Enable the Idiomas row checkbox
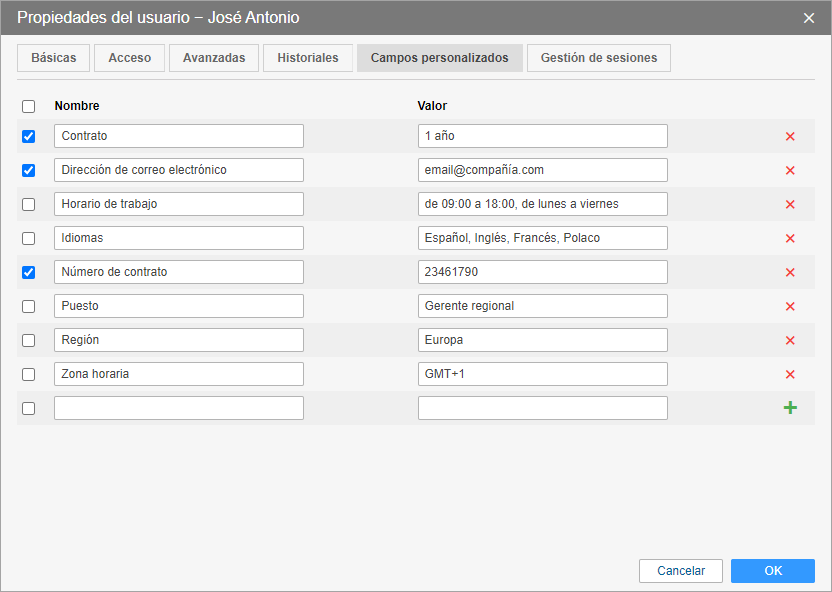 [28, 238]
